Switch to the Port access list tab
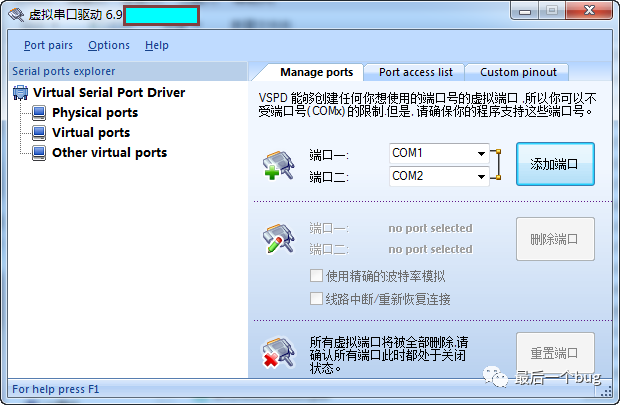620x405 pixels. (416, 72)
